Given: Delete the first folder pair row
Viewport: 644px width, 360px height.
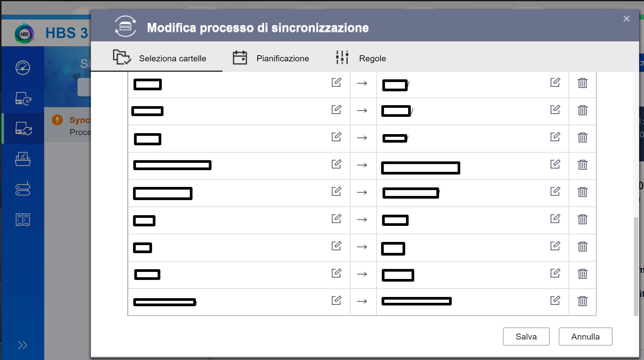Looking at the screenshot, I should 583,83.
